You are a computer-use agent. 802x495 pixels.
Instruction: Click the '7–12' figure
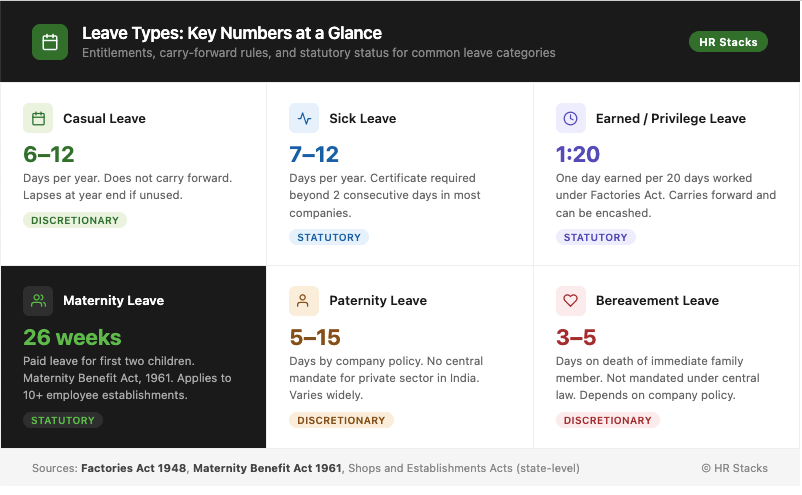tap(314, 154)
